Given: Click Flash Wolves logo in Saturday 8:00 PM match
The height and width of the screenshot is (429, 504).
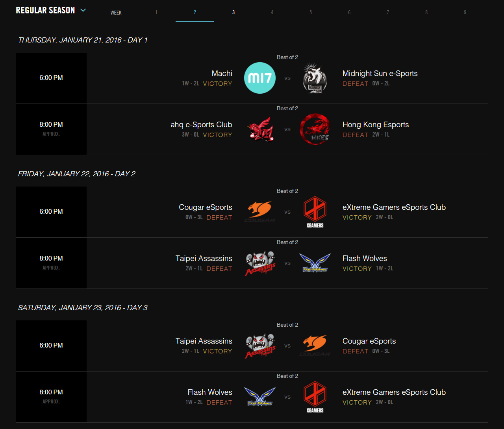Looking at the screenshot, I should pyautogui.click(x=260, y=397).
